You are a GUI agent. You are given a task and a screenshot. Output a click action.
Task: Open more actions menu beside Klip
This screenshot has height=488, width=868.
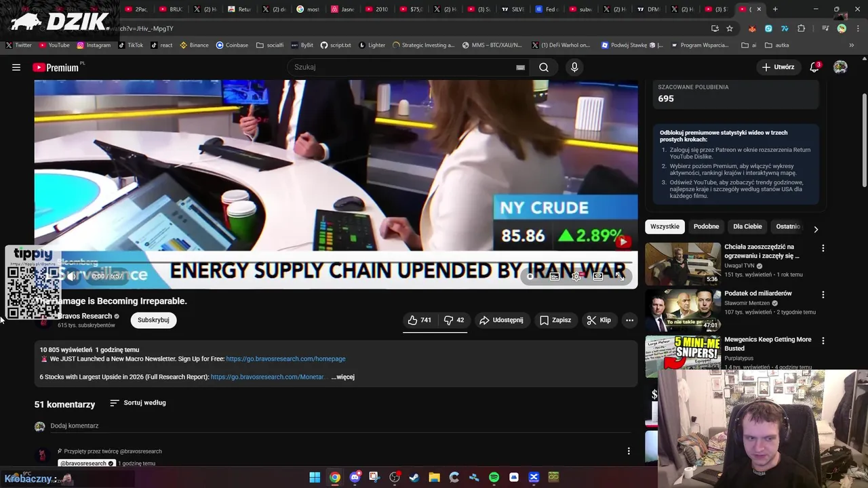629,320
